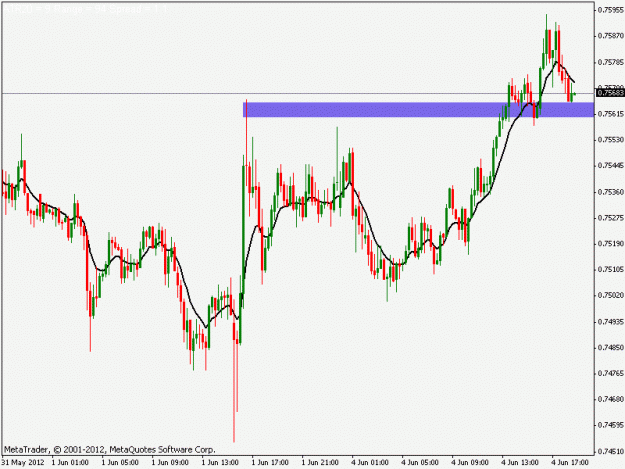Screen dimensions: 625x469
Task: Click the 0.75105 price axis label
Action: click(x=611, y=270)
